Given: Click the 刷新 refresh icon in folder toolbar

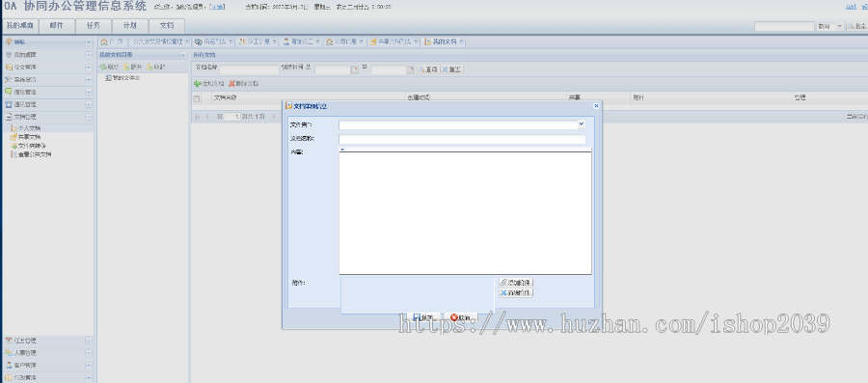Looking at the screenshot, I should click(103, 67).
